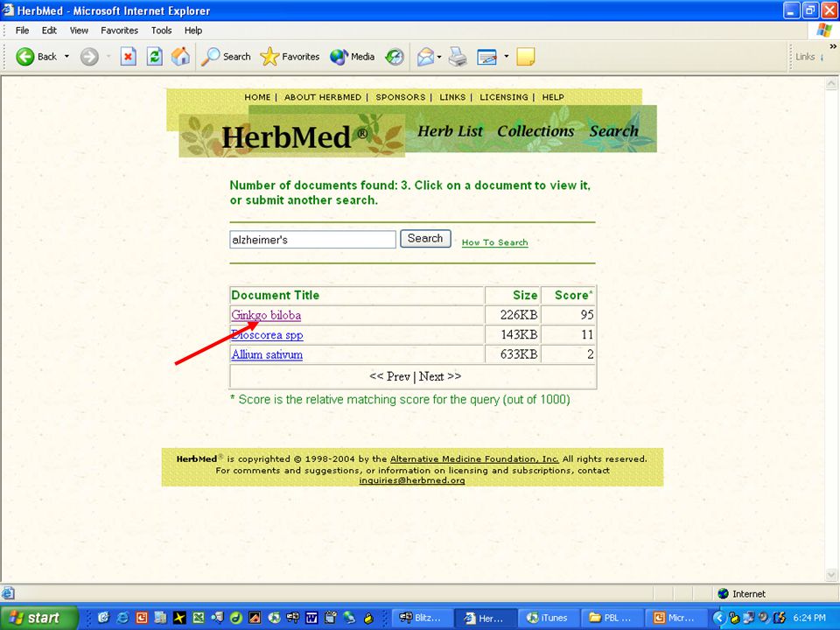The width and height of the screenshot is (840, 630).
Task: Refresh the page with the green arrows icon
Action: 155,56
